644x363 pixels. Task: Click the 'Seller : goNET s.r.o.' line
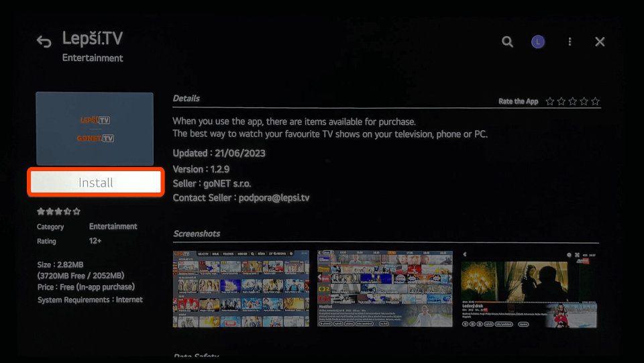tap(212, 184)
